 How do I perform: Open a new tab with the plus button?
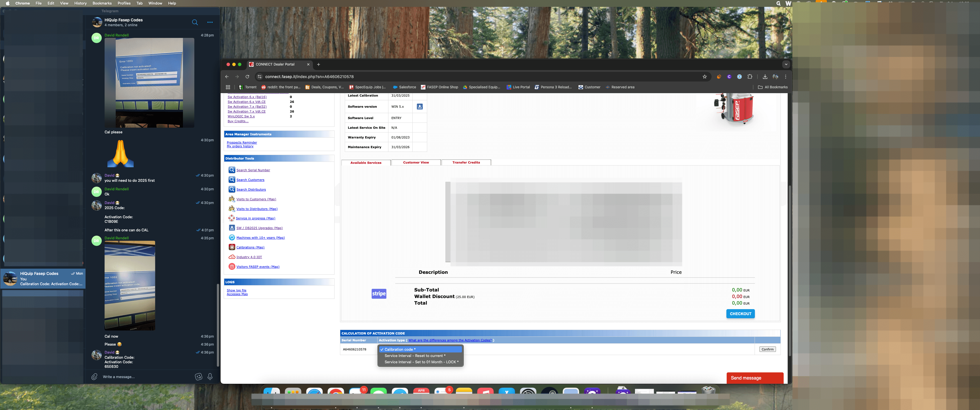[x=318, y=64]
